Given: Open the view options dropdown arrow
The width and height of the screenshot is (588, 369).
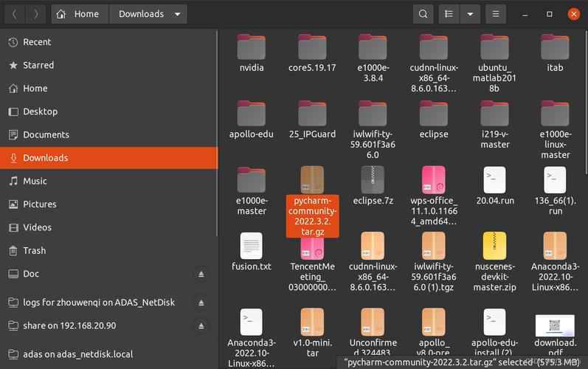Looking at the screenshot, I should pyautogui.click(x=470, y=14).
